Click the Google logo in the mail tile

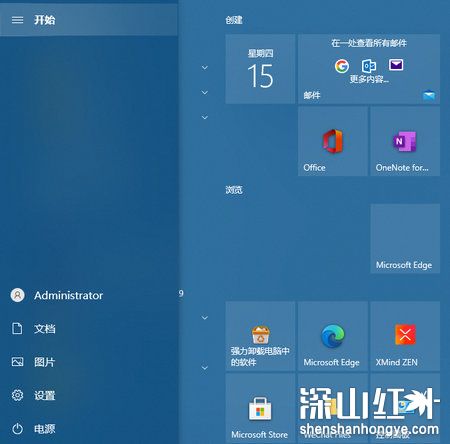coord(342,66)
